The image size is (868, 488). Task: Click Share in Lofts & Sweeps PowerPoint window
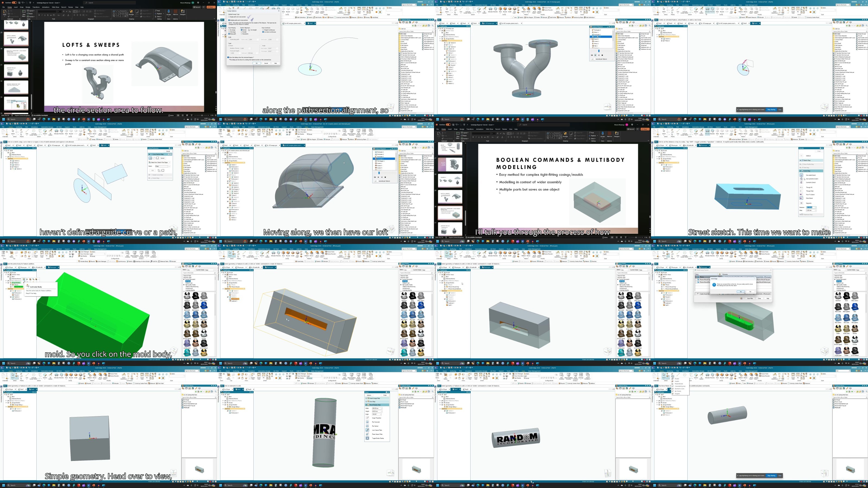pyautogui.click(x=211, y=7)
